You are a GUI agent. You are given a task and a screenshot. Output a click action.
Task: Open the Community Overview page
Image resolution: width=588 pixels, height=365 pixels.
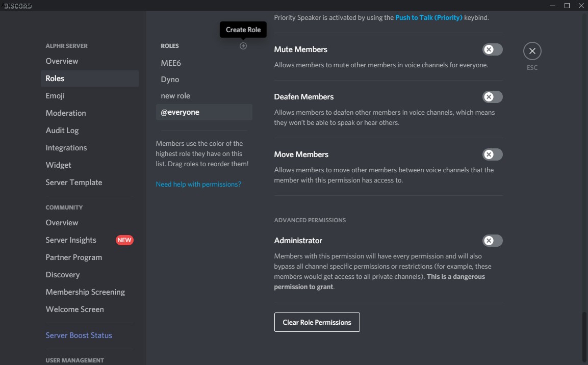point(90,223)
